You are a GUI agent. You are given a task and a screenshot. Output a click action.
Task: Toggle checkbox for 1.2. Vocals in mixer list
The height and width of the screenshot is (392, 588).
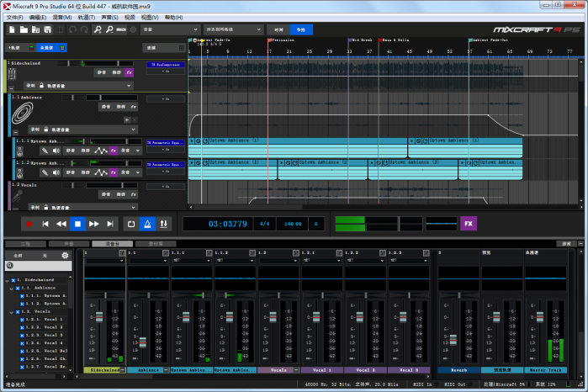[17, 311]
